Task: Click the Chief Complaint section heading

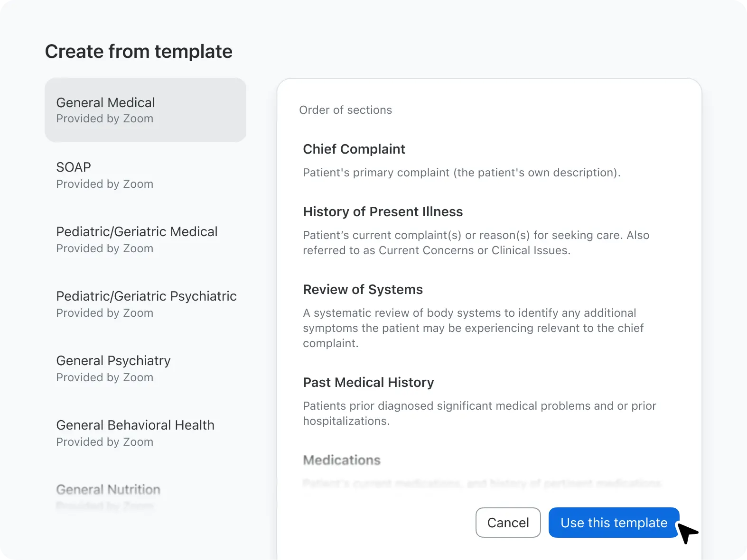Action: click(x=354, y=149)
